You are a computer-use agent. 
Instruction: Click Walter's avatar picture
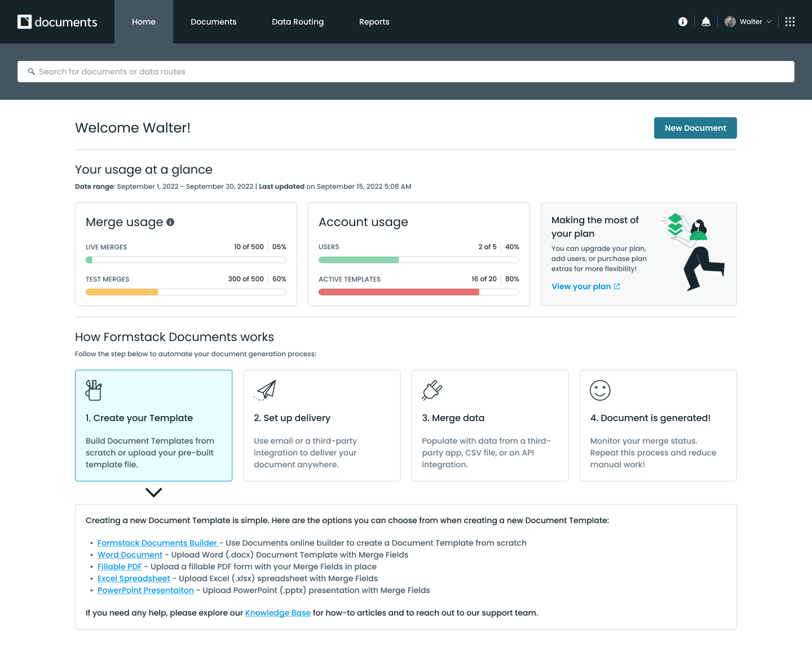(730, 21)
